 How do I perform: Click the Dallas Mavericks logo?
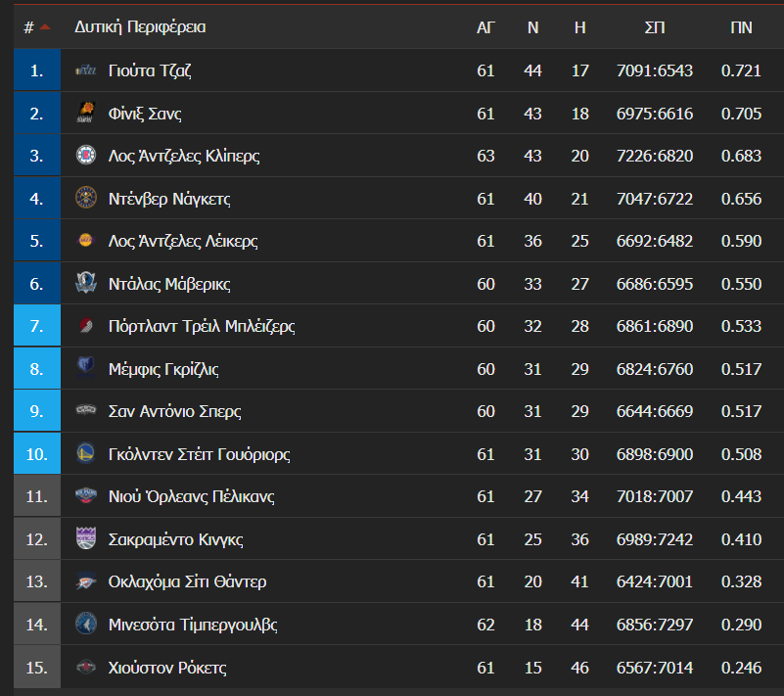(86, 284)
